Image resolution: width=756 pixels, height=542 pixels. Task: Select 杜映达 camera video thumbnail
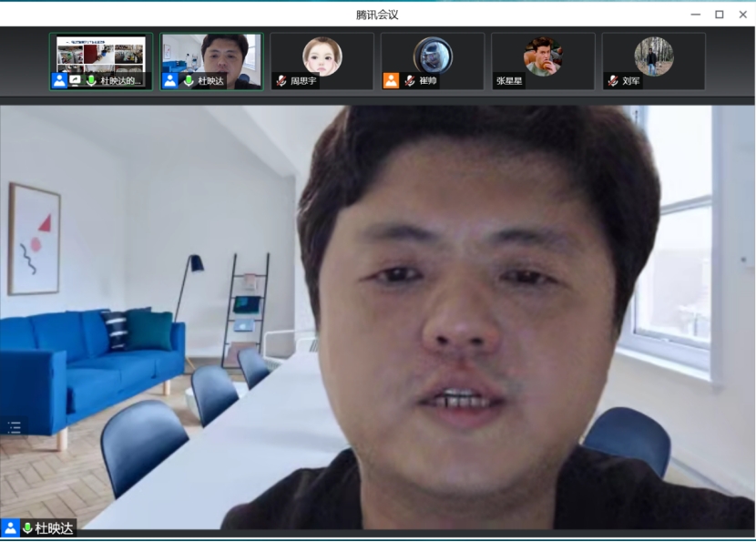click(x=211, y=55)
